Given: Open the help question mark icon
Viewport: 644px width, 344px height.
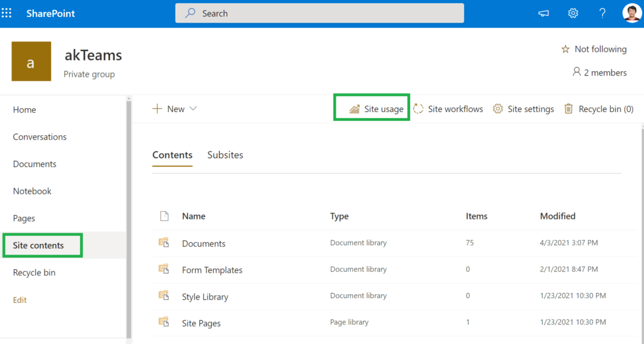Looking at the screenshot, I should tap(602, 13).
